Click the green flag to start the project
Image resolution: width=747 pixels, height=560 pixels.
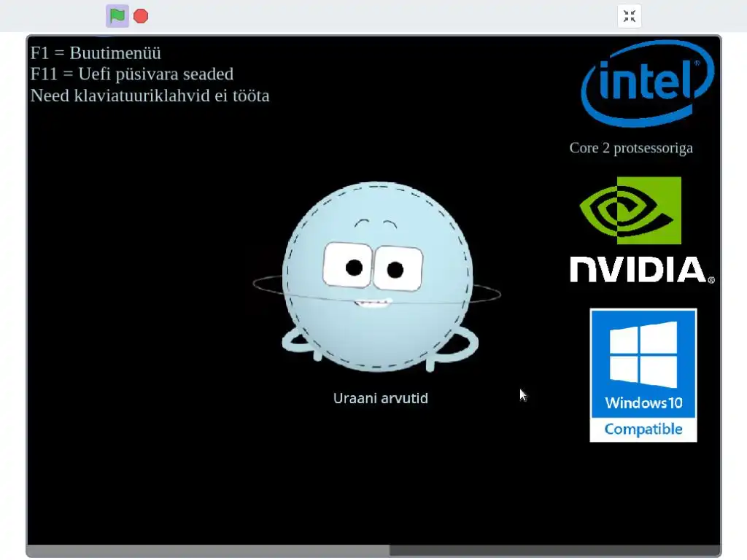click(117, 16)
